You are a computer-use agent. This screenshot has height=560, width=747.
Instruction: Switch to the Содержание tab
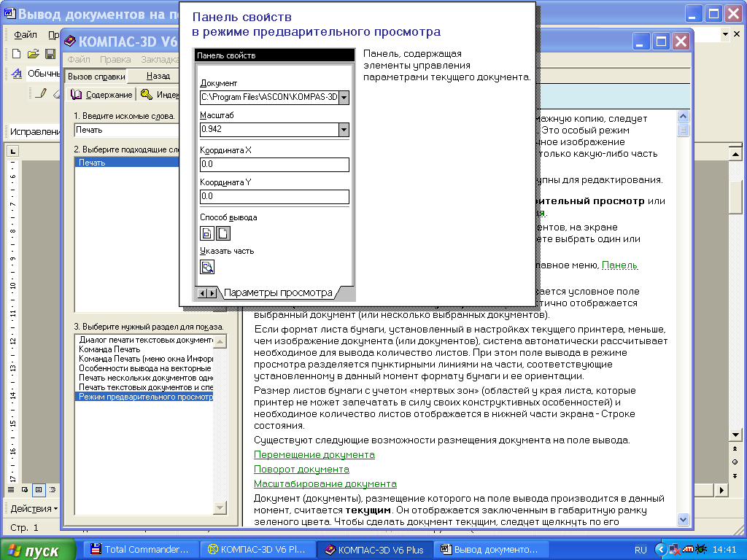[101, 94]
